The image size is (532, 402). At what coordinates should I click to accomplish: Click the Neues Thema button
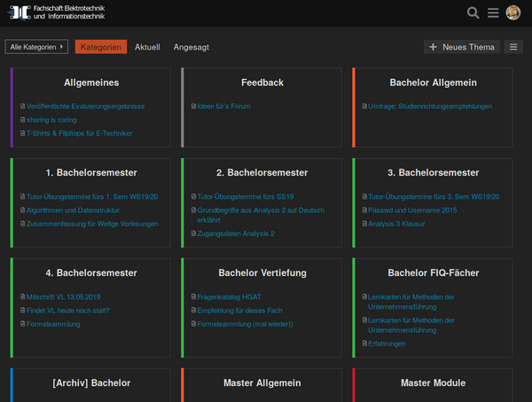(x=462, y=47)
